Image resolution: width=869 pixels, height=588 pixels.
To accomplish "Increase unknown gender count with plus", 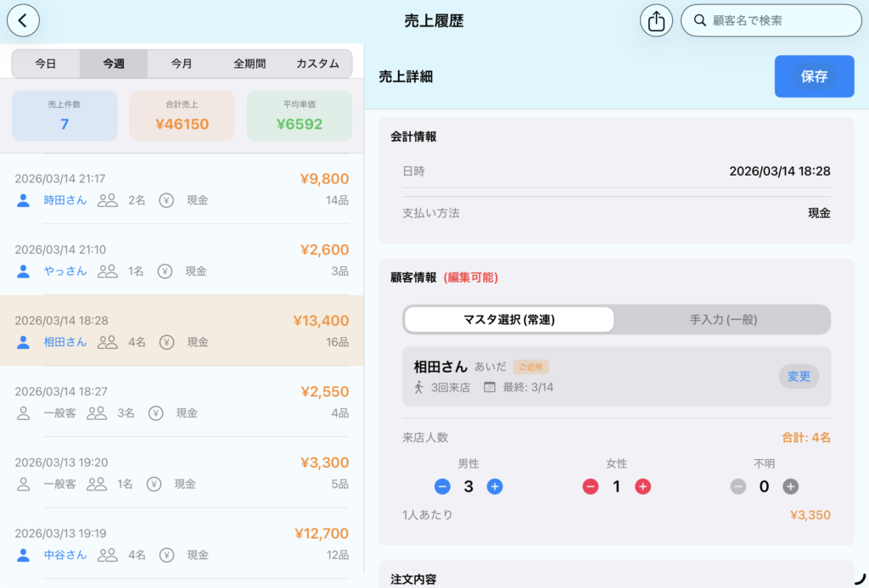I will (x=791, y=487).
